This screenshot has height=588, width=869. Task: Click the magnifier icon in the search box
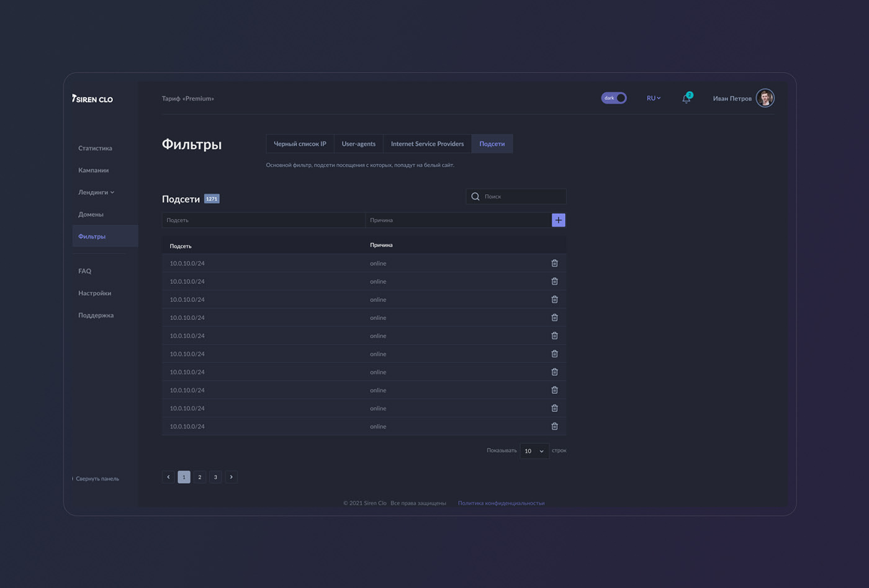click(x=475, y=197)
